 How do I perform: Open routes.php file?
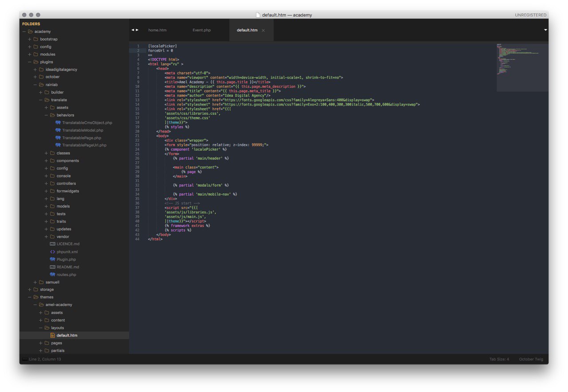click(x=66, y=274)
